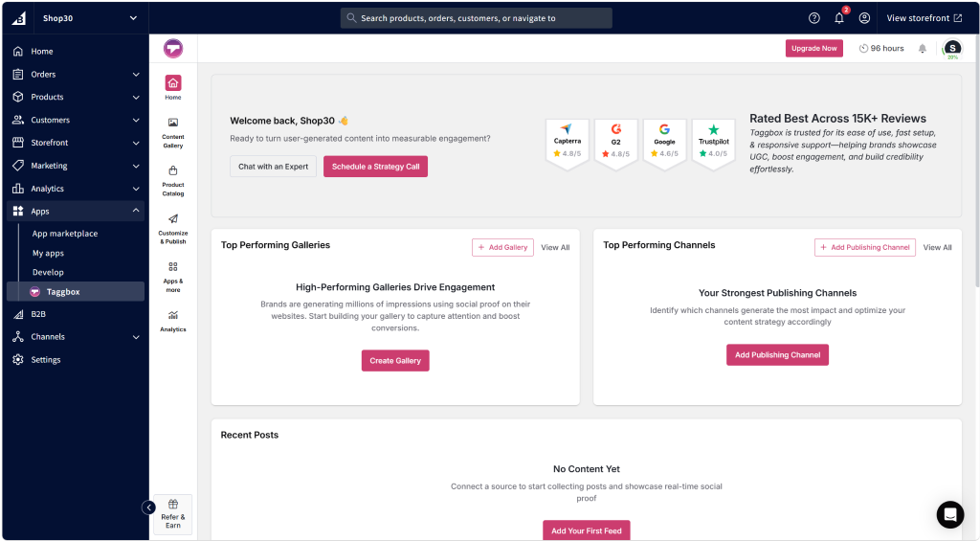Image resolution: width=980 pixels, height=541 pixels.
Task: Click the Add Gallery button
Action: point(502,247)
